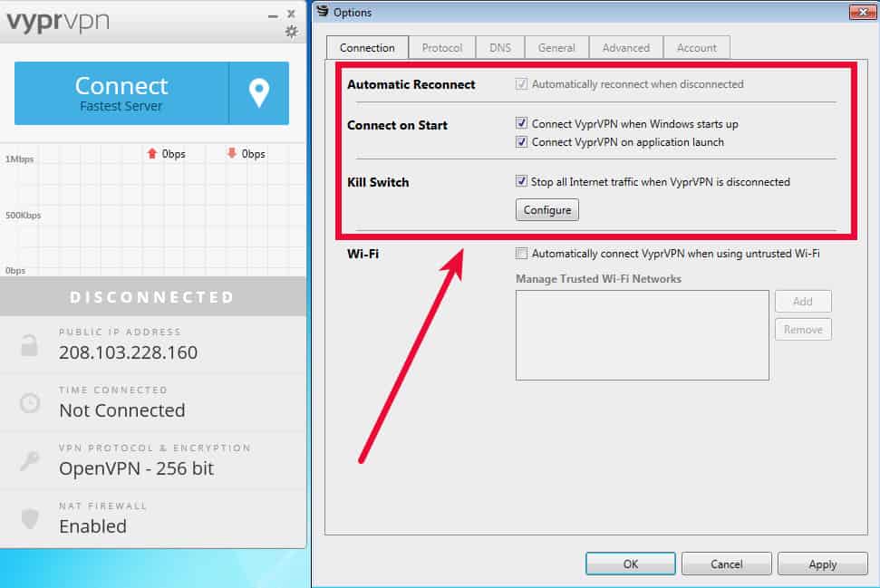Uncheck Connect VyprVPN when Windows starts up
This screenshot has height=588, width=880.
[x=521, y=123]
